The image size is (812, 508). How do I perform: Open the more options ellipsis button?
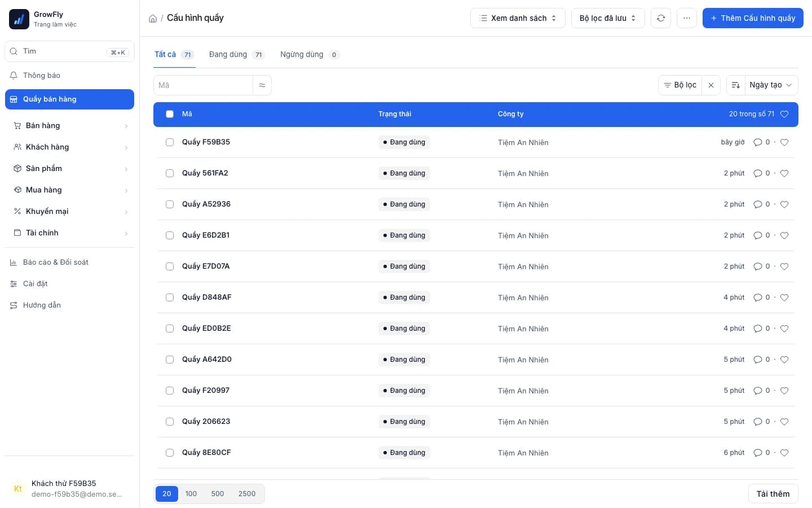[686, 18]
